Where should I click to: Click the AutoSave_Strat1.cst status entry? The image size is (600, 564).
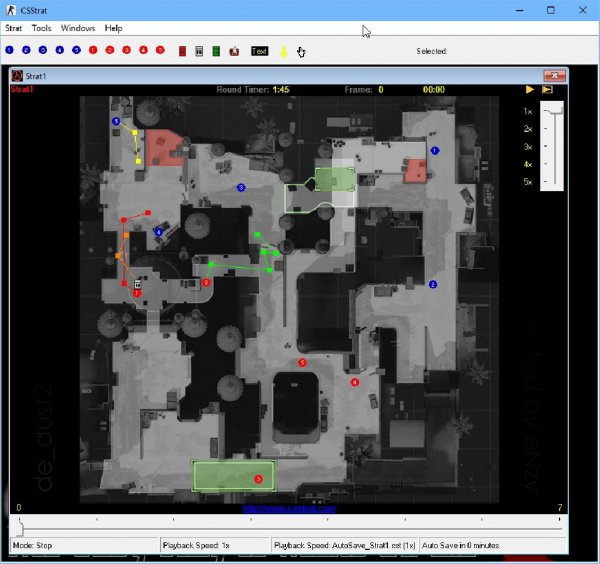point(344,545)
